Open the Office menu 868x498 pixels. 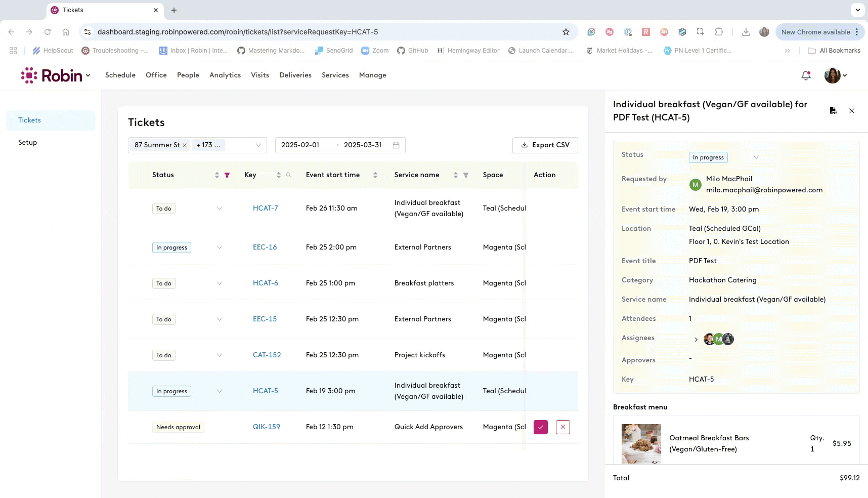coord(156,75)
